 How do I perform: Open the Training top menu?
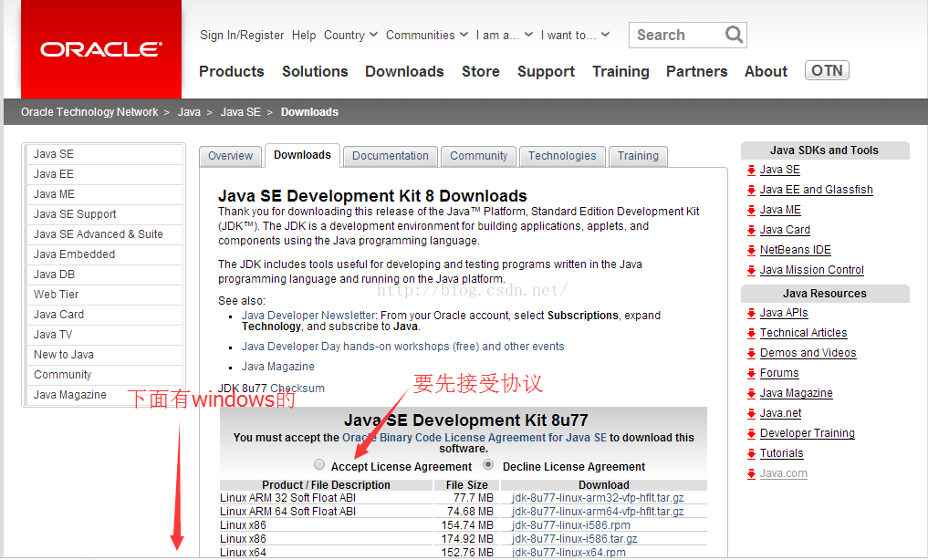620,71
